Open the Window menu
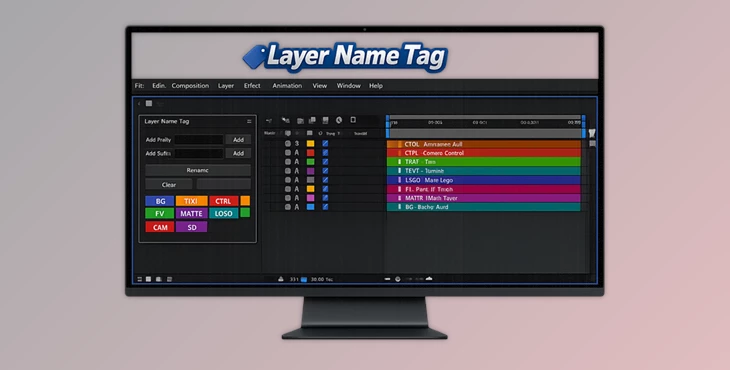Image resolution: width=730 pixels, height=370 pixels. click(349, 86)
